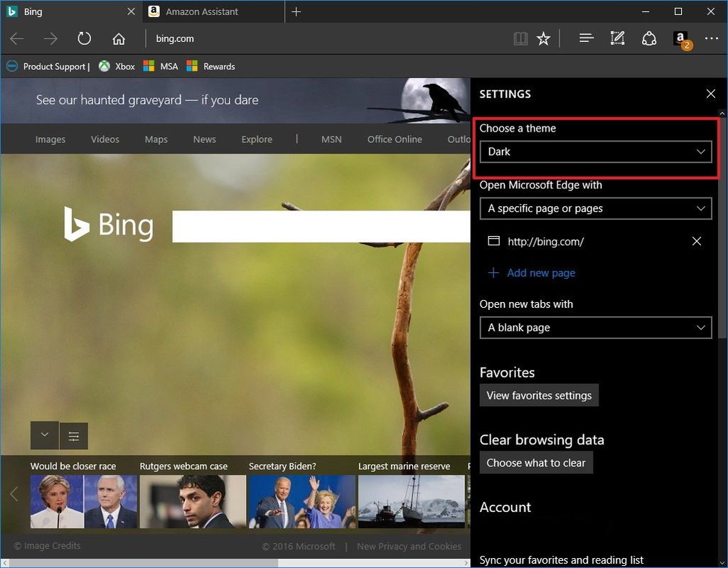
Task: Refresh the Bing page
Action: click(85, 38)
